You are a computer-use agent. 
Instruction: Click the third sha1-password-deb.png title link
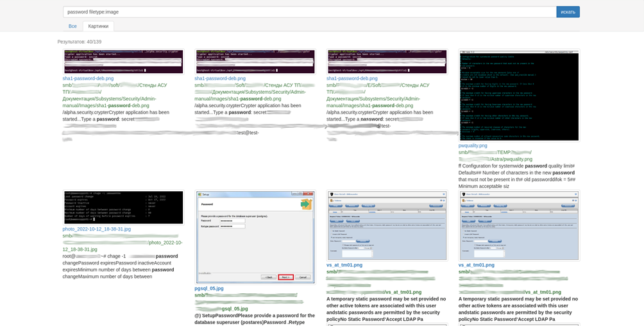pos(352,78)
